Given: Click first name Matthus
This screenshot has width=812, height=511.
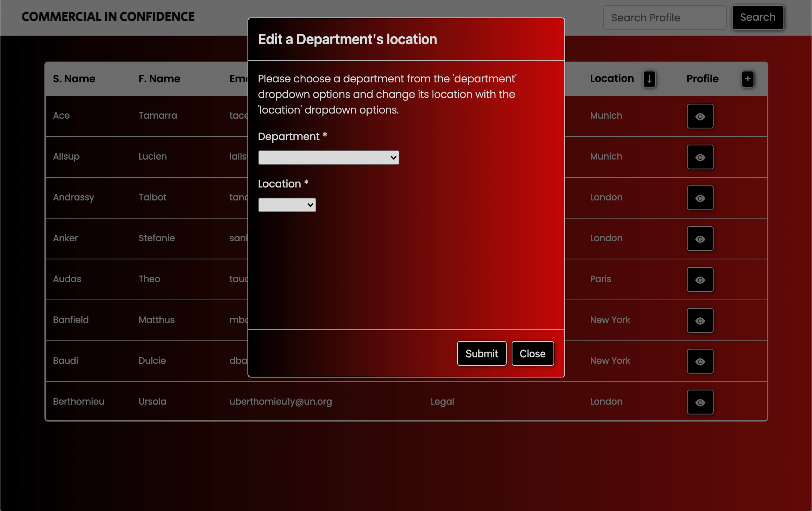Looking at the screenshot, I should click(157, 320).
